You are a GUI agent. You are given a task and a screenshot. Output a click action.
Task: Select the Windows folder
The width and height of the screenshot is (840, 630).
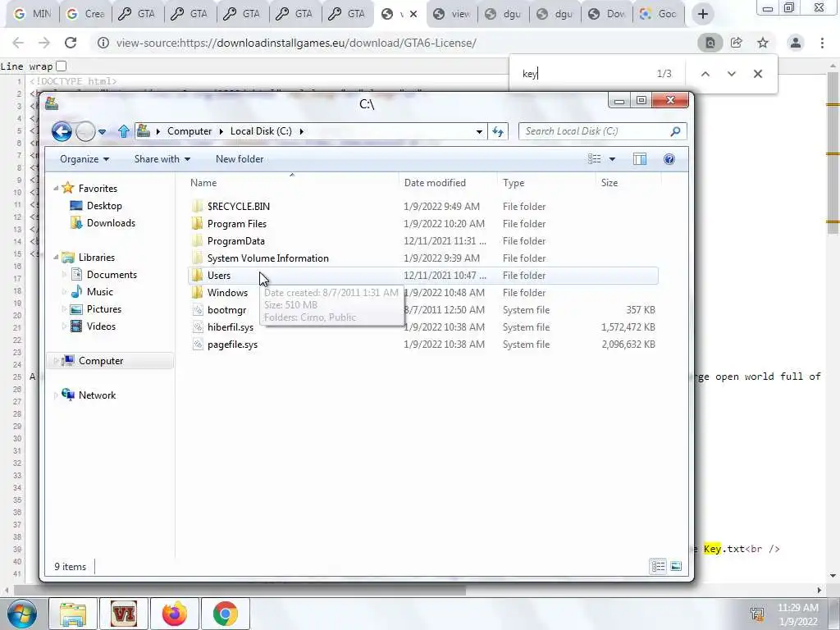click(x=423, y=293)
